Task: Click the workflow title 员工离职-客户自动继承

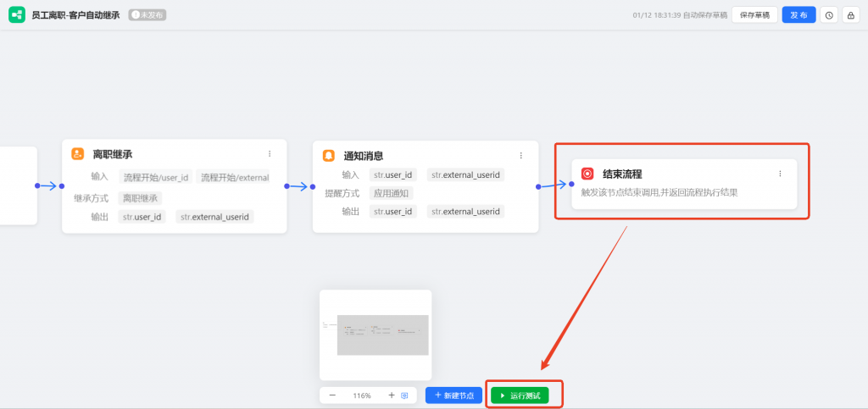Action: coord(75,15)
